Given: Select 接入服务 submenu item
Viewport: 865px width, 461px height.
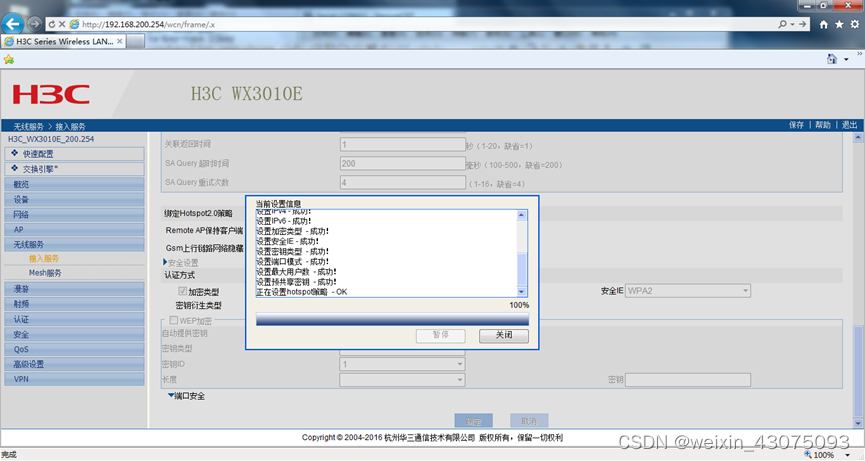Looking at the screenshot, I should [44, 259].
